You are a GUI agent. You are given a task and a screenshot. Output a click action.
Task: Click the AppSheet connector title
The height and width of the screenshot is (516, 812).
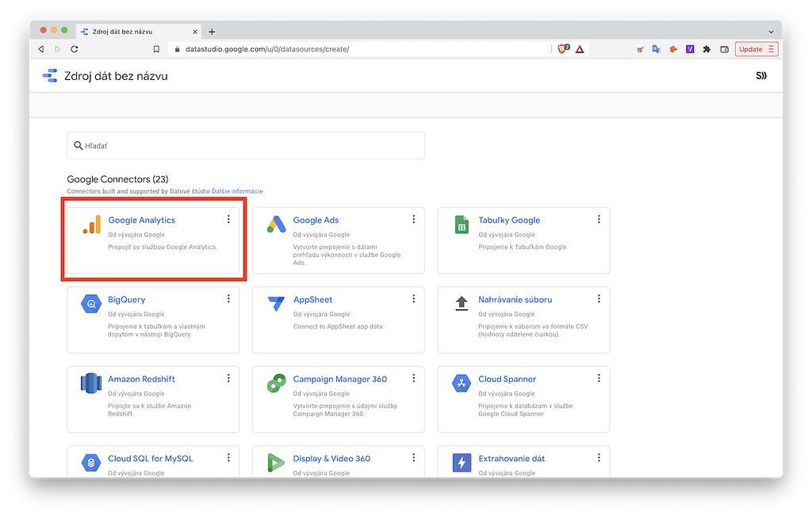click(312, 300)
